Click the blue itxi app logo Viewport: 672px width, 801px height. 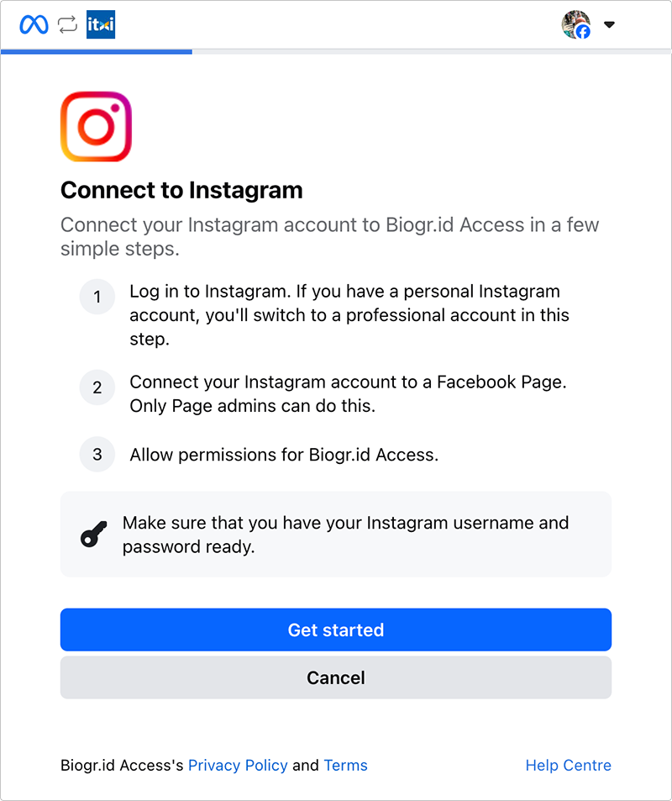[101, 24]
